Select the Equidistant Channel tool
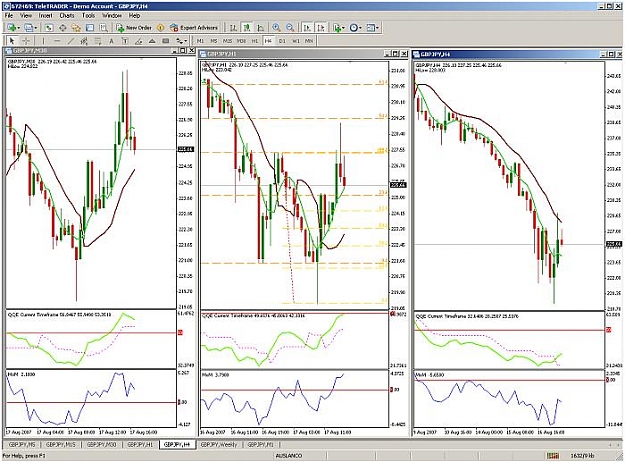This screenshot has width=625, height=462. point(84,41)
